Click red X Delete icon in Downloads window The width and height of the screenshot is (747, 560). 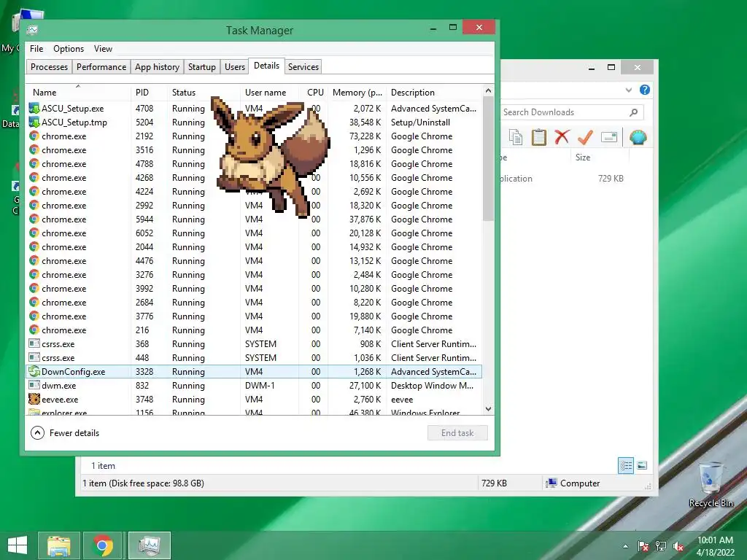click(562, 137)
